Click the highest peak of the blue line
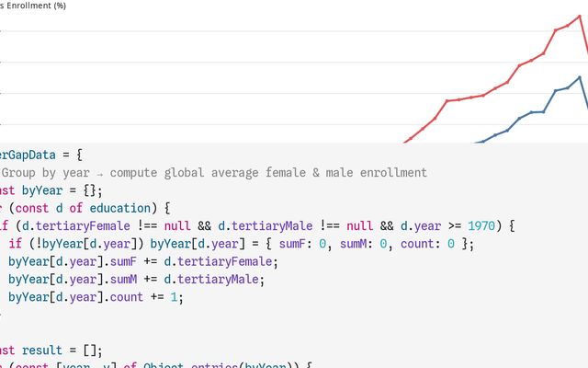The width and height of the screenshot is (588, 368). [x=580, y=77]
